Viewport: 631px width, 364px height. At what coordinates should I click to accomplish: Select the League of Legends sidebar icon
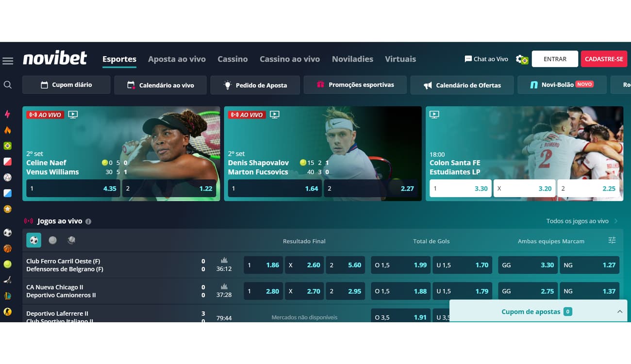(7, 296)
